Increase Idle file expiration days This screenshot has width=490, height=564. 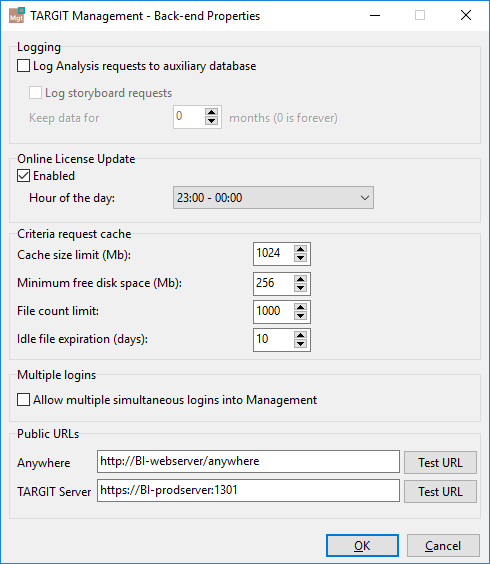[300, 335]
